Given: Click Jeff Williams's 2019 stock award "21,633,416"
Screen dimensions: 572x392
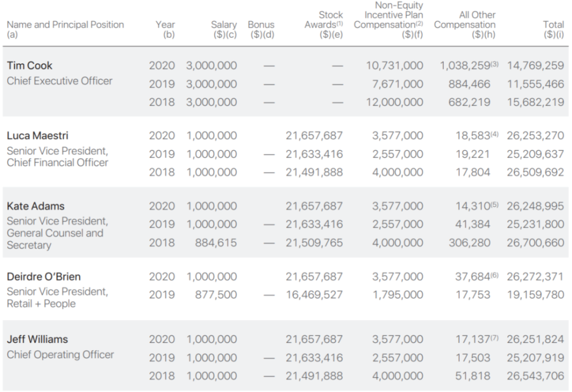Looking at the screenshot, I should coord(314,358).
